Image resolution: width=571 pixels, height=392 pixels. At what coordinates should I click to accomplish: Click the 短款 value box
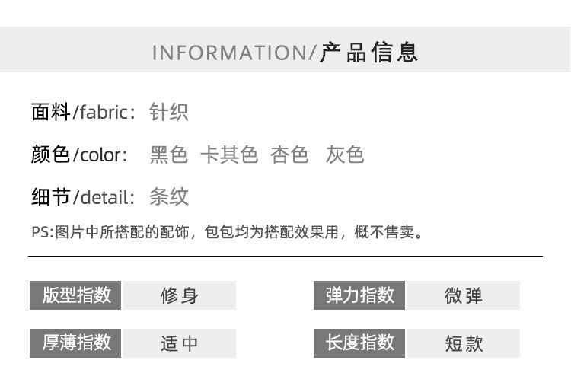tap(464, 343)
